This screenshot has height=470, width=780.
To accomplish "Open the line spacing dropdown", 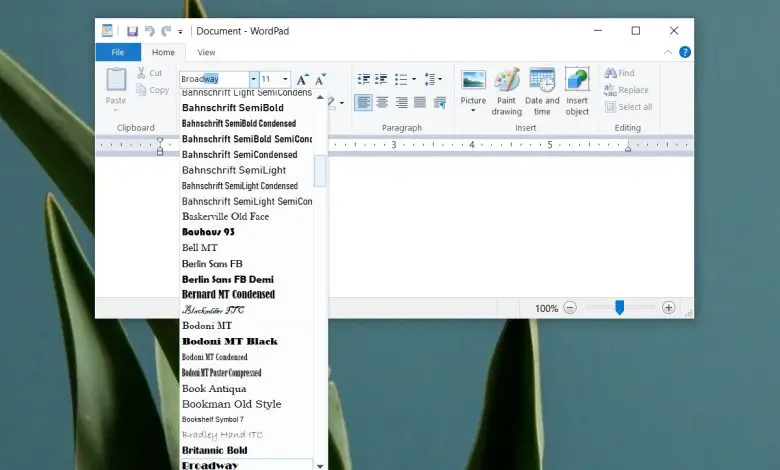I will click(433, 79).
